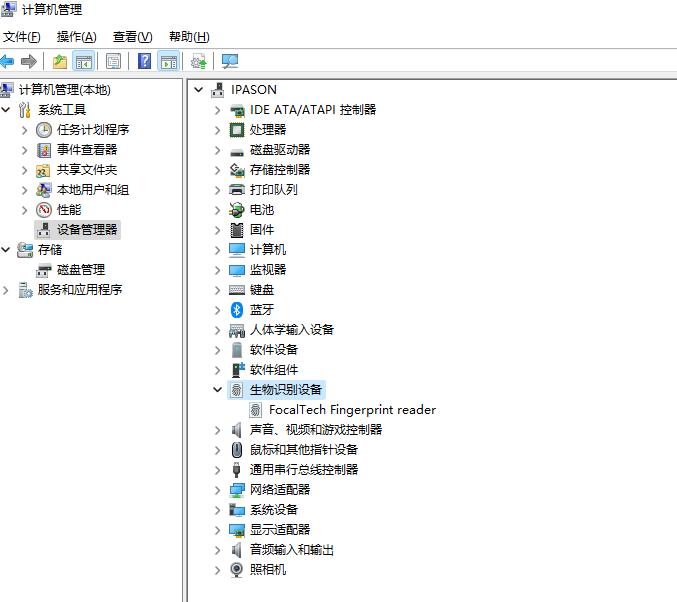Expand the 音频输入和输出 category

pos(218,550)
